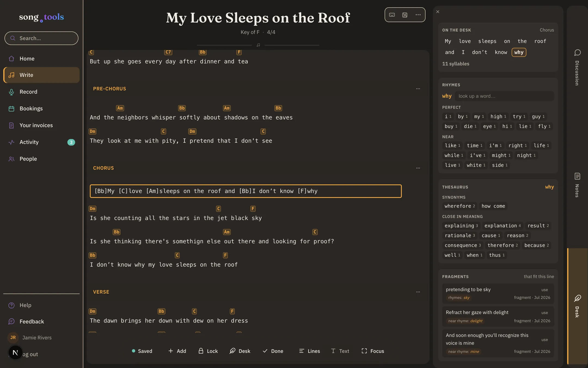Use the 'pretending to be sky' fragment
588x368 pixels.
click(544, 290)
